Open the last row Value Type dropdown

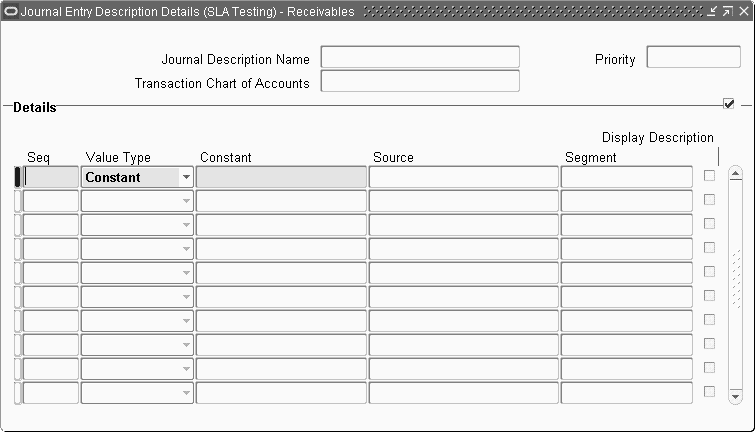tap(186, 393)
